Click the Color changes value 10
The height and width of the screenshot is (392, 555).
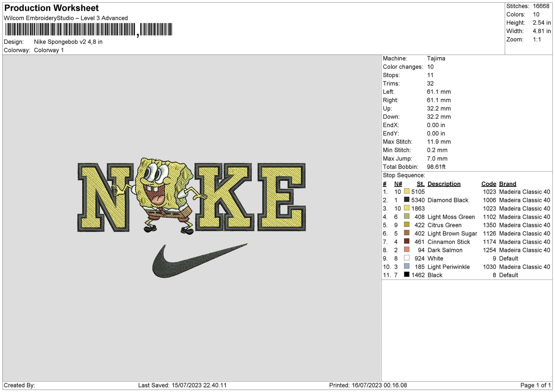[x=430, y=67]
